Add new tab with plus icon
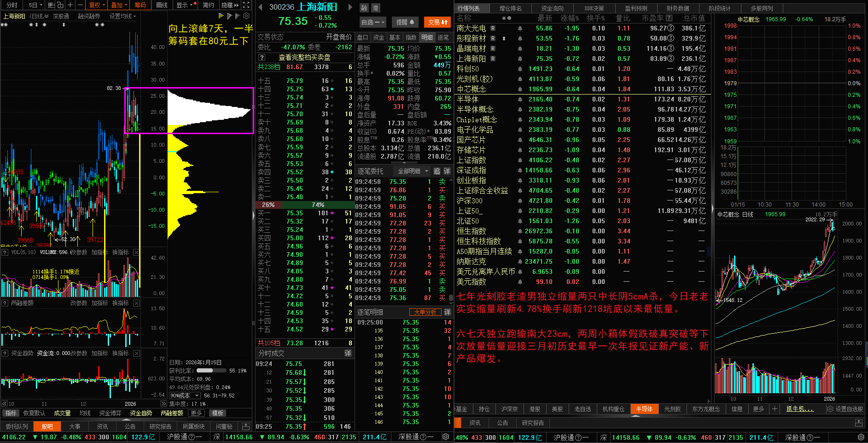868x443 pixels. pyautogui.click(x=775, y=409)
